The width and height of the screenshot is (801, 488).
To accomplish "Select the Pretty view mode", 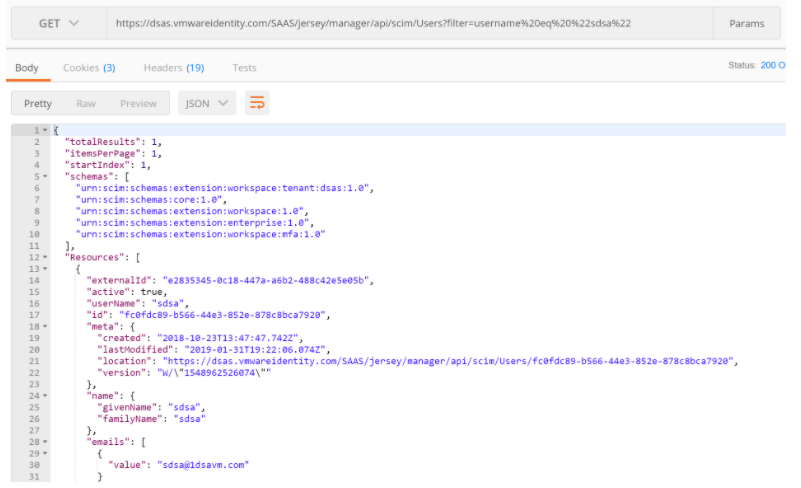I will pos(38,103).
